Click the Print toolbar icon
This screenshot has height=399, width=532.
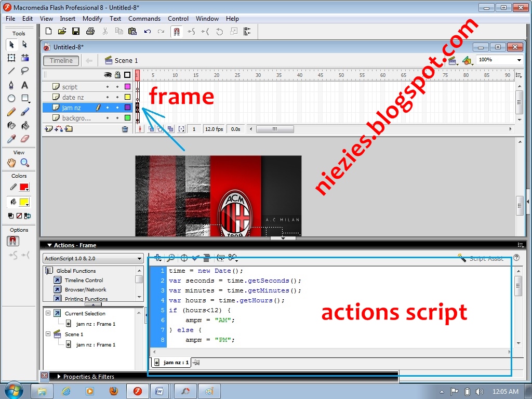[90, 31]
